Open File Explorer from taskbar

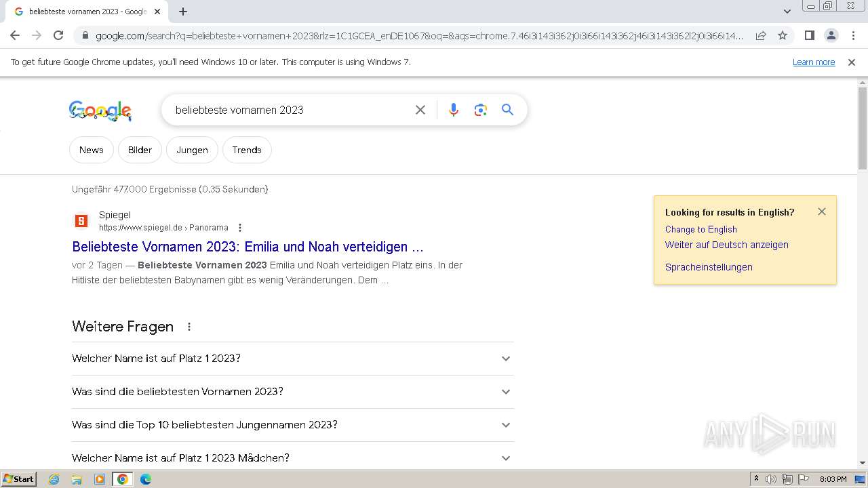77,479
